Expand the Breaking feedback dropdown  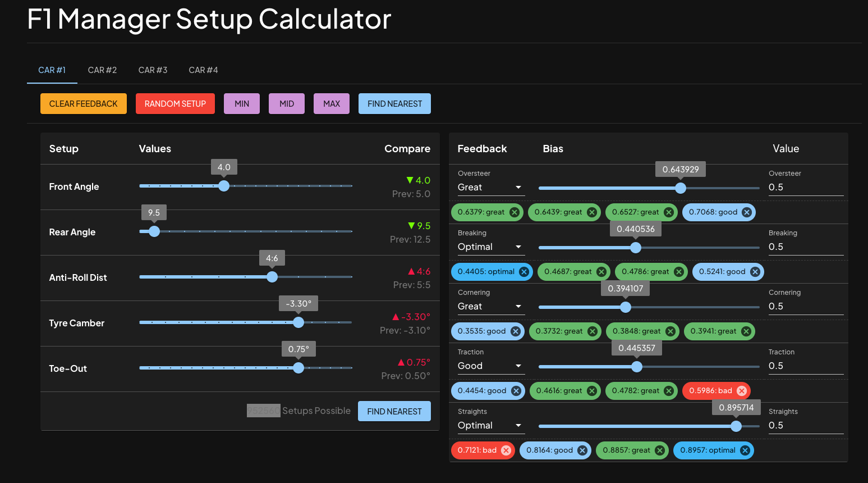[x=490, y=247]
